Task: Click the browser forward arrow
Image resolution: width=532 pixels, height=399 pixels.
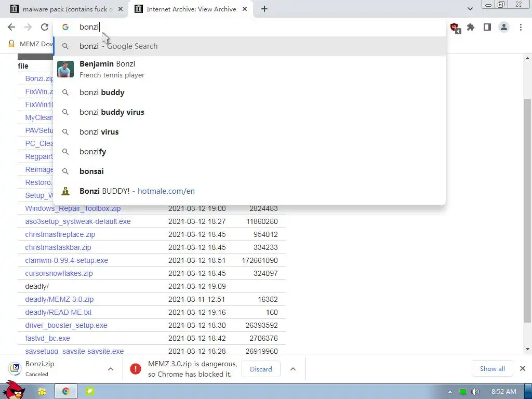Action: coord(28,27)
